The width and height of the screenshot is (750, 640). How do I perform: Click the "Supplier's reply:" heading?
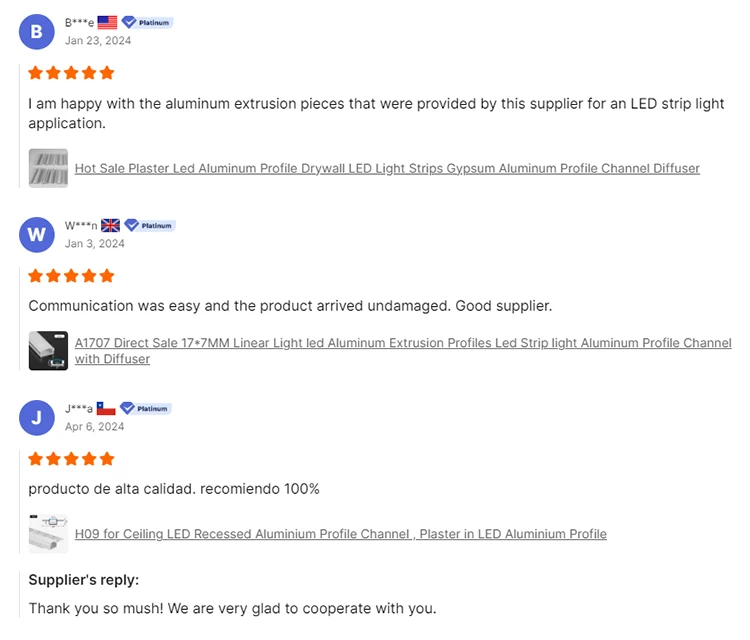coord(83,580)
